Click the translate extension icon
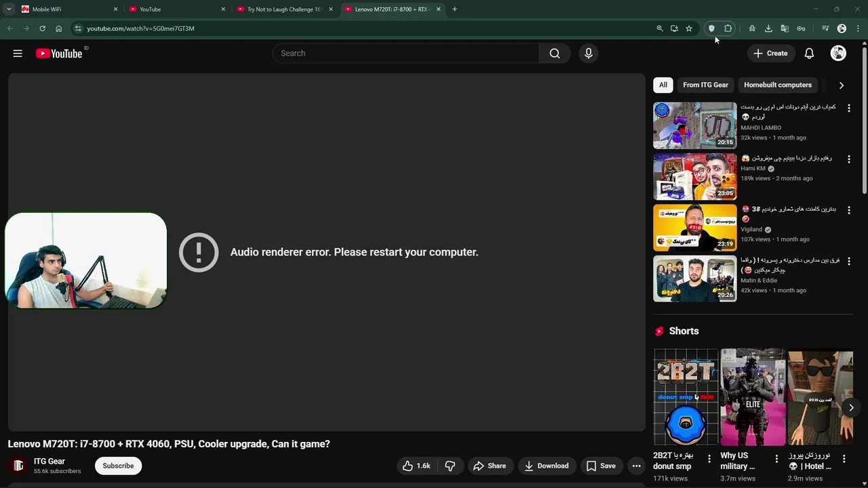The image size is (868, 488). 785,28
